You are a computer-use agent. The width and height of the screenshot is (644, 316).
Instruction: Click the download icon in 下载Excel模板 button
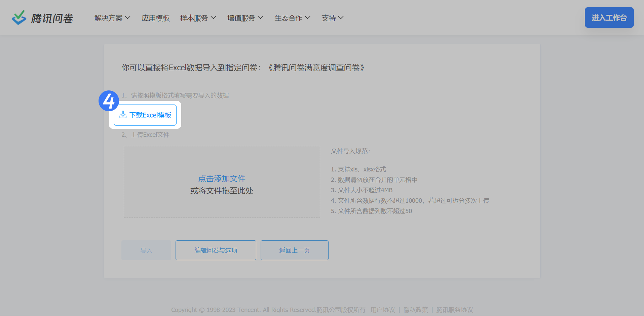123,115
